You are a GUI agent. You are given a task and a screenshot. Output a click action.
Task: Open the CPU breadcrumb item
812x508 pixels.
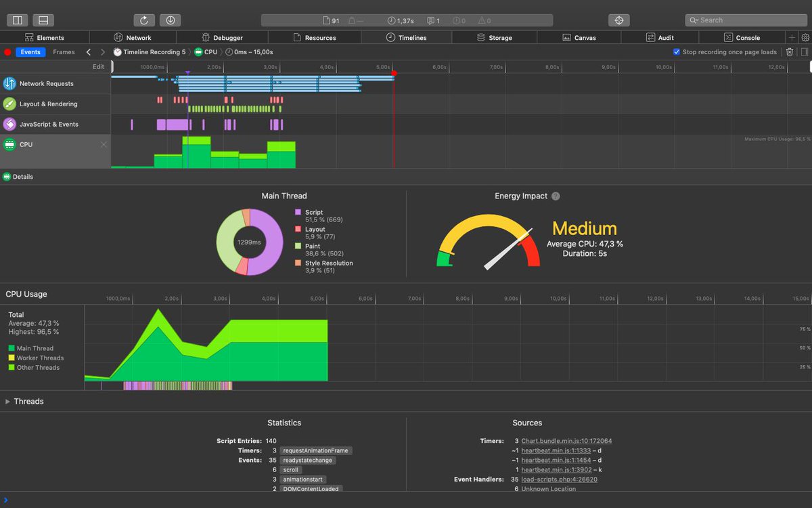coord(206,52)
